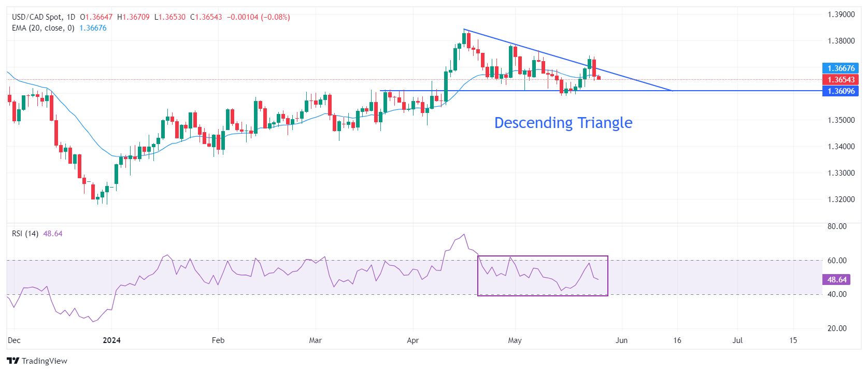This screenshot has width=868, height=372.
Task: Click the 2024 label on time axis
Action: 111,340
